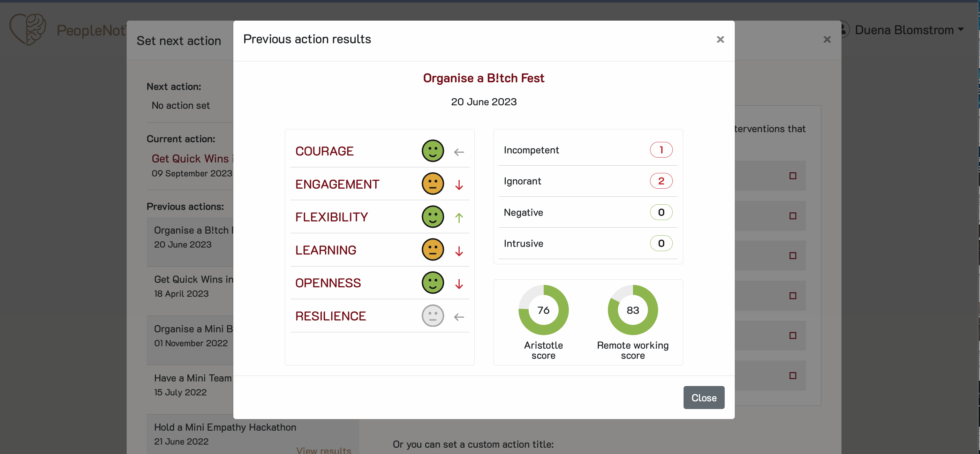Click the Close button
The width and height of the screenshot is (980, 454).
tap(703, 398)
